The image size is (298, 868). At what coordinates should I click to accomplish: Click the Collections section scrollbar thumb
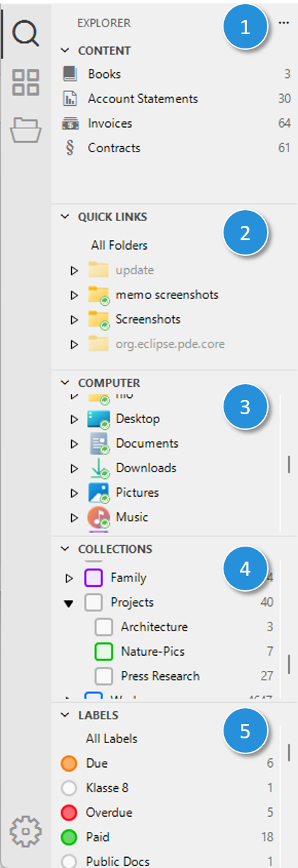(288, 663)
